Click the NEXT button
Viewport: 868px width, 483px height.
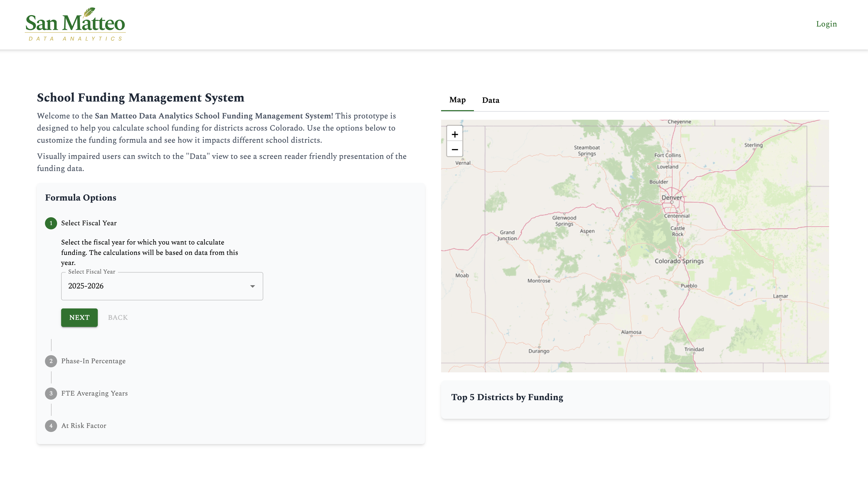(x=79, y=317)
